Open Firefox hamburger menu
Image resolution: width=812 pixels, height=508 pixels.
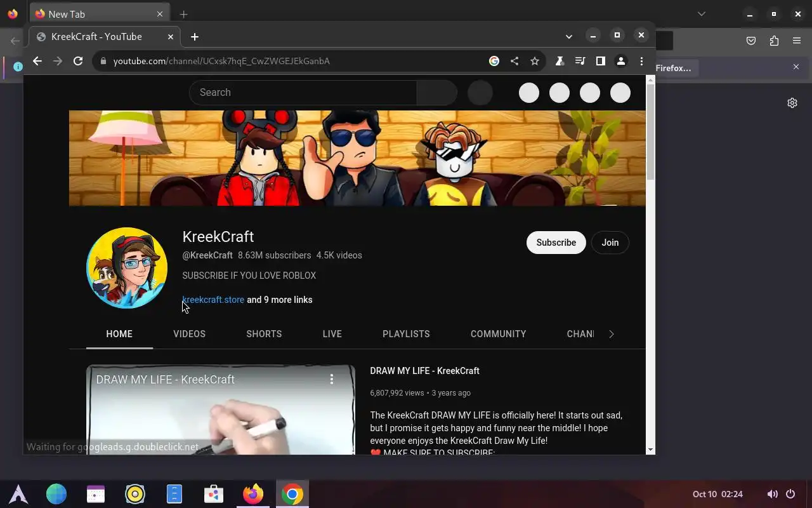click(797, 41)
